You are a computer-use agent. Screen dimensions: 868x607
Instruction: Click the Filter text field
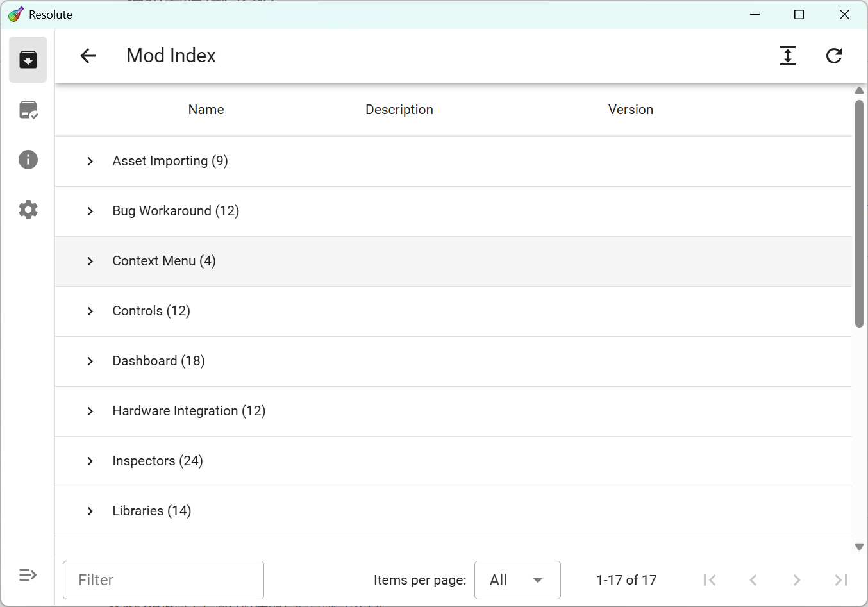[163, 580]
